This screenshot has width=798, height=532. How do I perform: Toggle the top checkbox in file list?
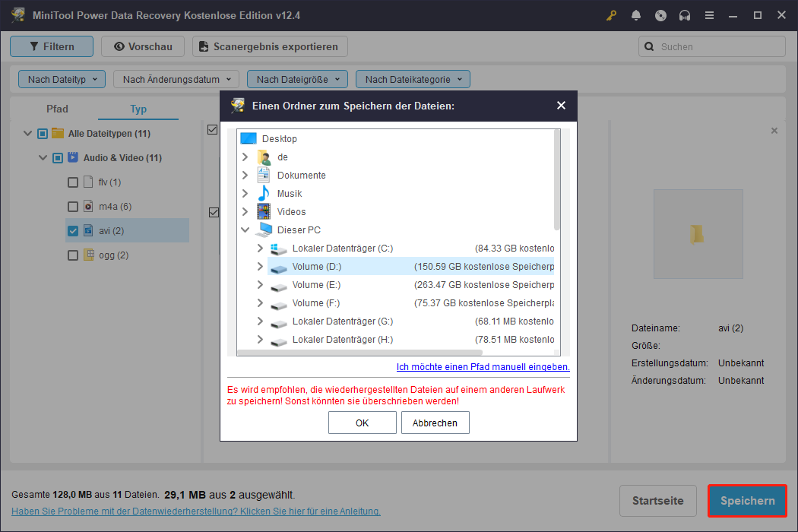213,130
